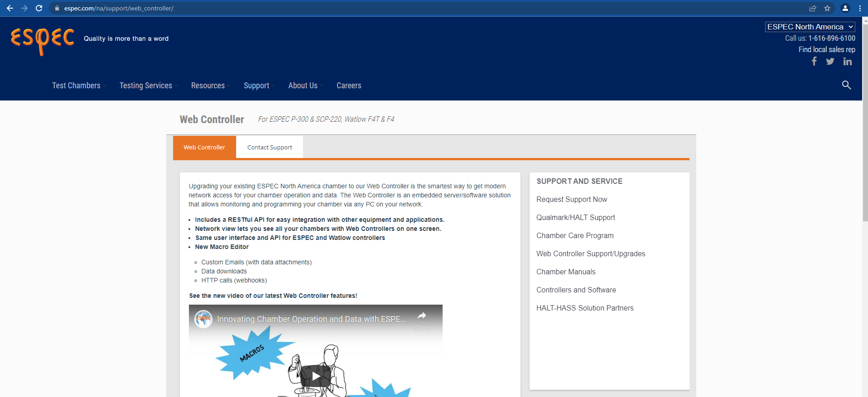Reload the current page

pyautogui.click(x=39, y=8)
